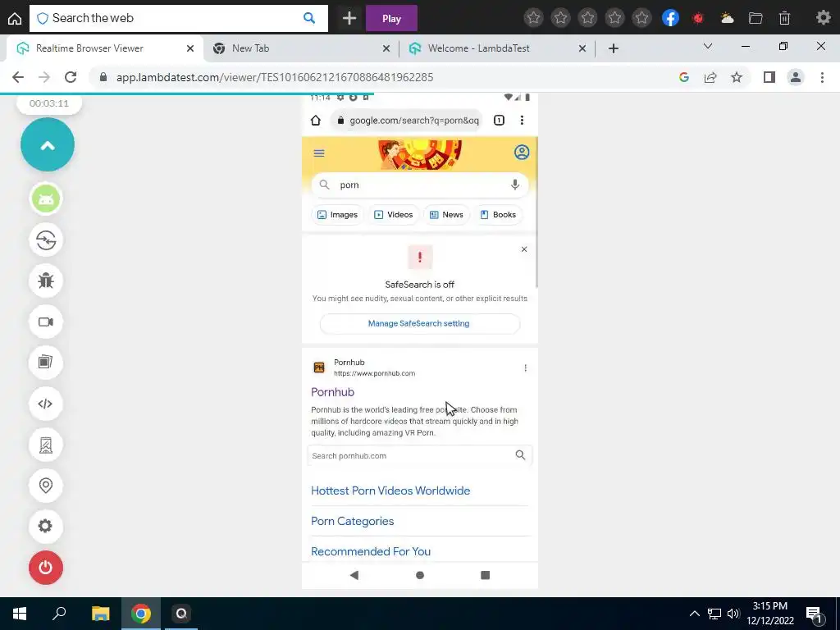Dismiss the SafeSearch notice with the X
840x630 pixels.
[524, 249]
